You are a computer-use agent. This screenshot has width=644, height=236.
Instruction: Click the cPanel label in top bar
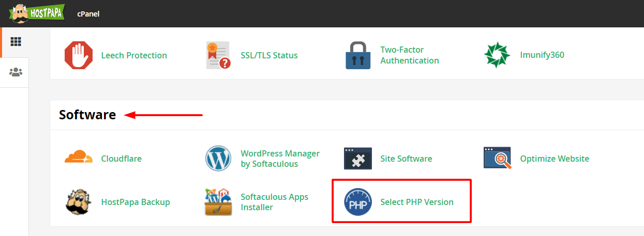pyautogui.click(x=88, y=14)
